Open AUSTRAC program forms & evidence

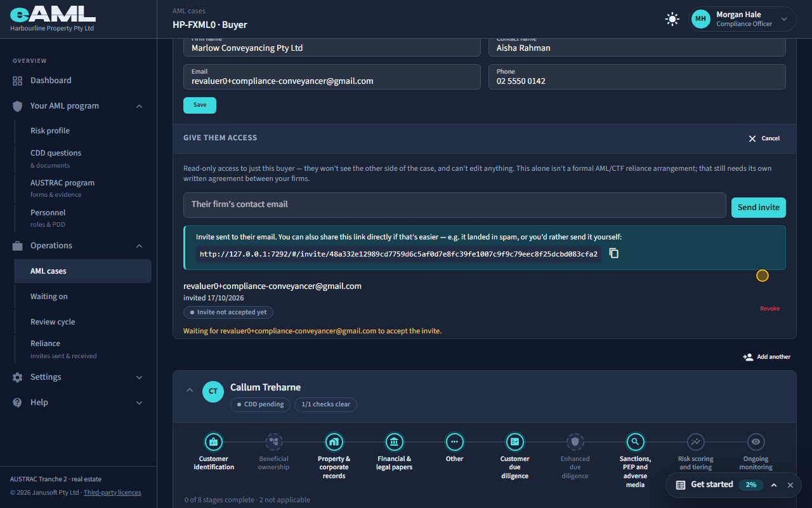[83, 188]
